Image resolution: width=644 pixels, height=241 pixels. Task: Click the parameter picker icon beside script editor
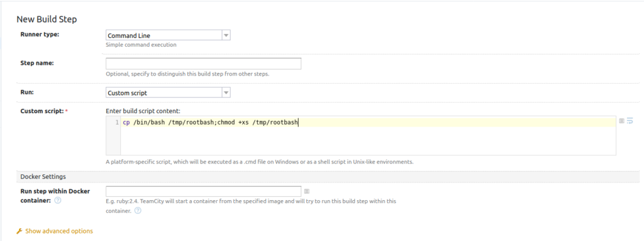pos(622,121)
